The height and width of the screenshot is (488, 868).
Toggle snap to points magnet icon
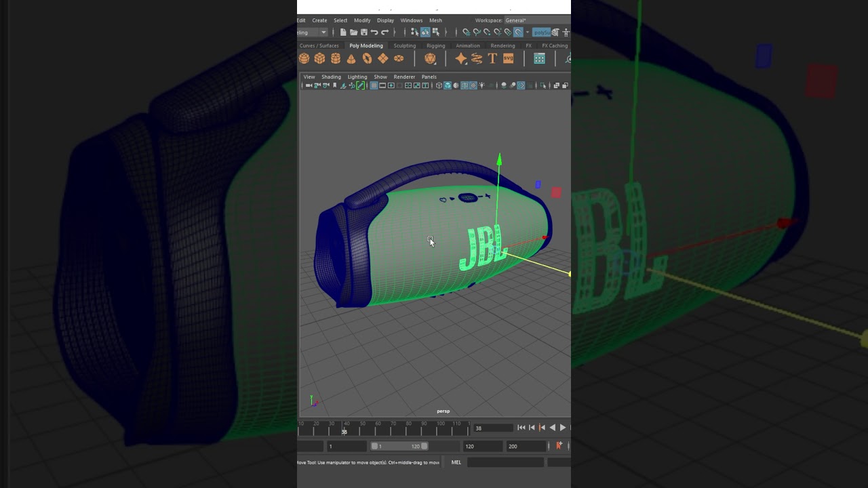pyautogui.click(x=487, y=32)
